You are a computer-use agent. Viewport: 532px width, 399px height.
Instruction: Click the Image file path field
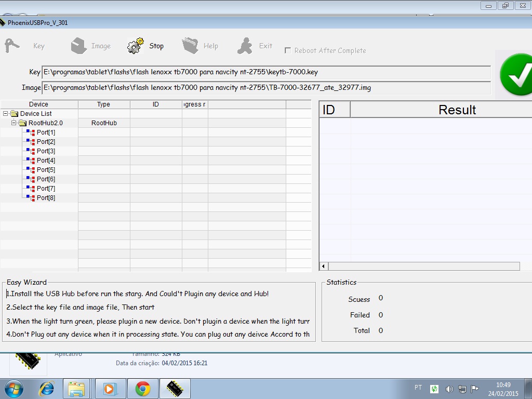pos(267,87)
